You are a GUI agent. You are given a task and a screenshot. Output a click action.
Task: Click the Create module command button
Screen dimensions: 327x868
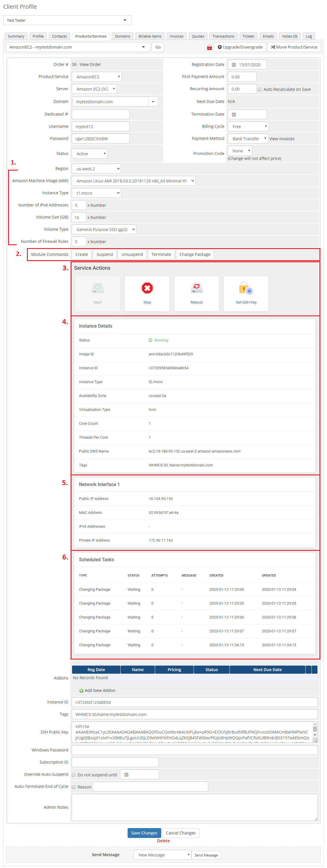tap(82, 254)
